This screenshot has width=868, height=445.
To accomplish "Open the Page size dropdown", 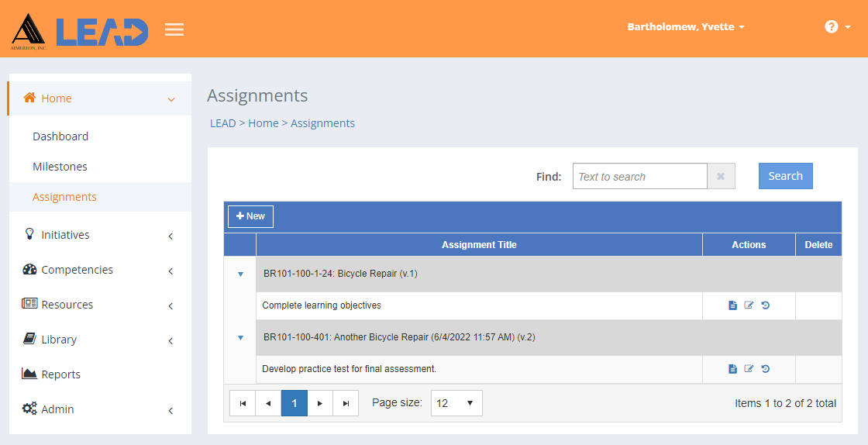I will coord(456,403).
